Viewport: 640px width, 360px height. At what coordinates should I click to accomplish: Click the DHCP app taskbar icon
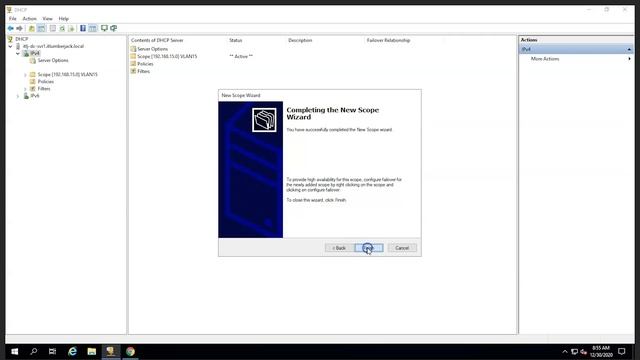coord(111,351)
